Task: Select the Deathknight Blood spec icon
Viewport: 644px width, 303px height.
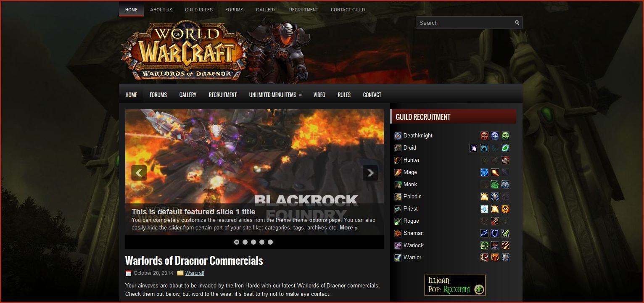Action: click(x=484, y=136)
